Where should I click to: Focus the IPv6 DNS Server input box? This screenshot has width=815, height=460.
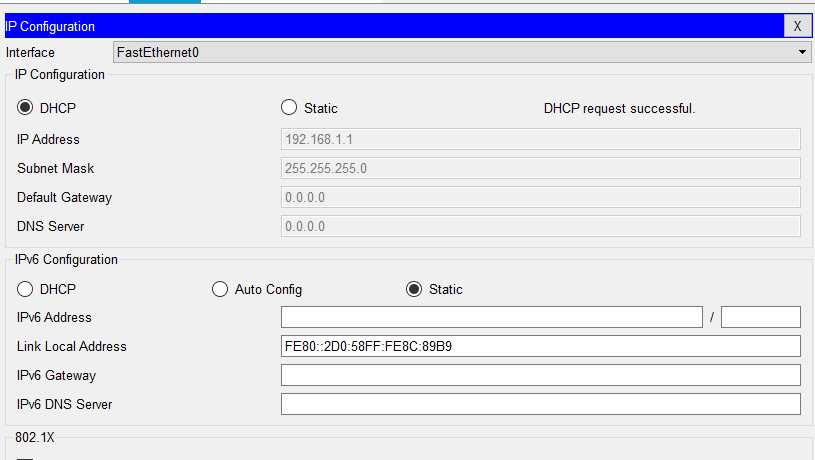point(541,404)
